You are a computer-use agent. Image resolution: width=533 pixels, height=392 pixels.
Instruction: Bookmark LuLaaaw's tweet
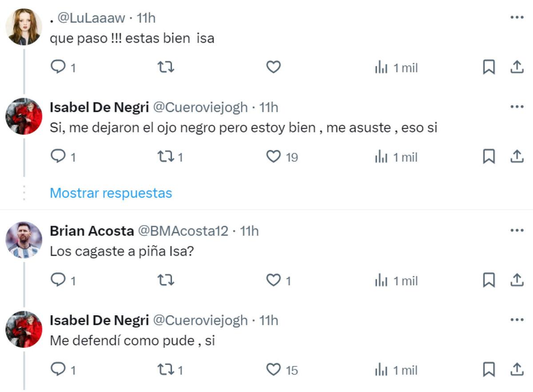coord(489,67)
